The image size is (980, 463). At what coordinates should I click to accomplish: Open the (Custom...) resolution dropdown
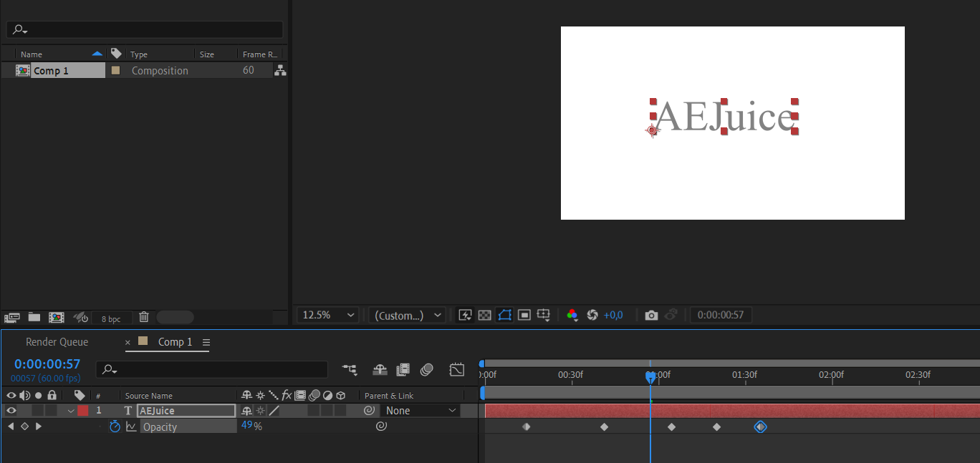[x=408, y=315]
